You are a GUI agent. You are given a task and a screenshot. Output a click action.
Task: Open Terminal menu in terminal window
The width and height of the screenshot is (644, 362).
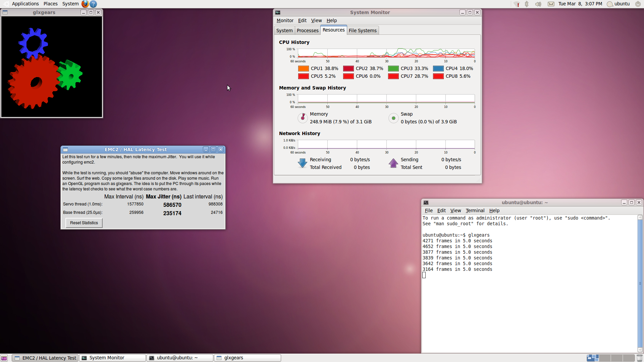pyautogui.click(x=475, y=210)
